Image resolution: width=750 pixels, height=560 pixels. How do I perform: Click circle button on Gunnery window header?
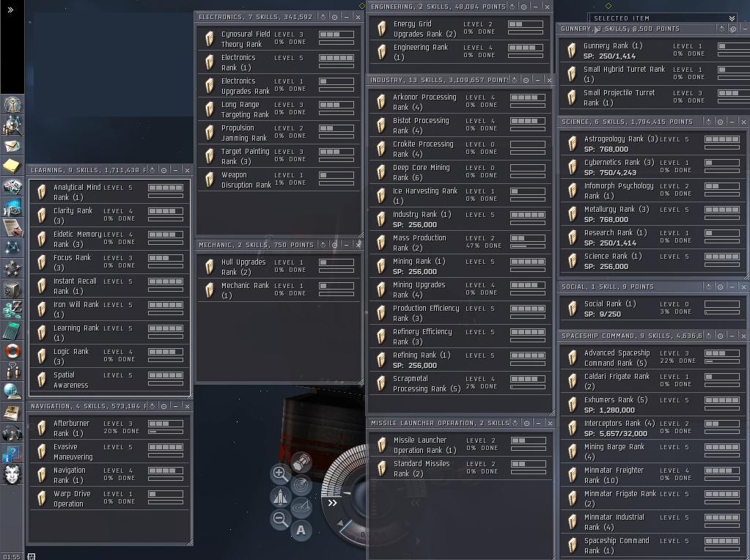(x=733, y=29)
